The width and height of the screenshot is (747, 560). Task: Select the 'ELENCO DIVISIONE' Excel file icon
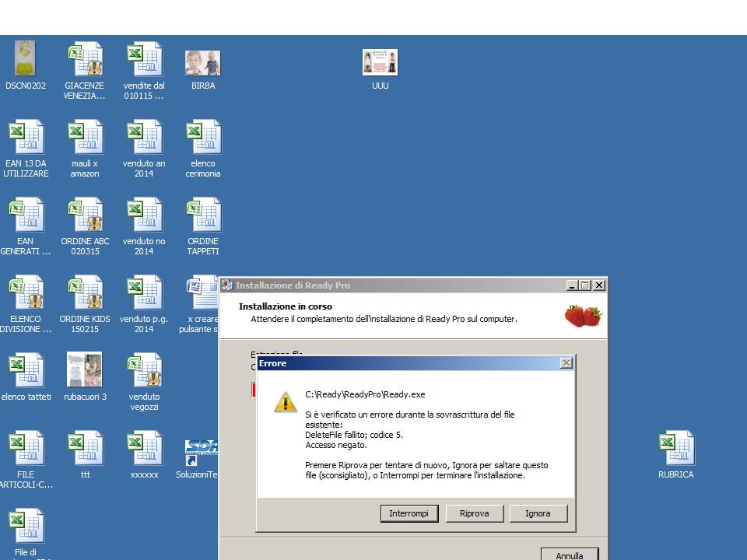point(26,292)
